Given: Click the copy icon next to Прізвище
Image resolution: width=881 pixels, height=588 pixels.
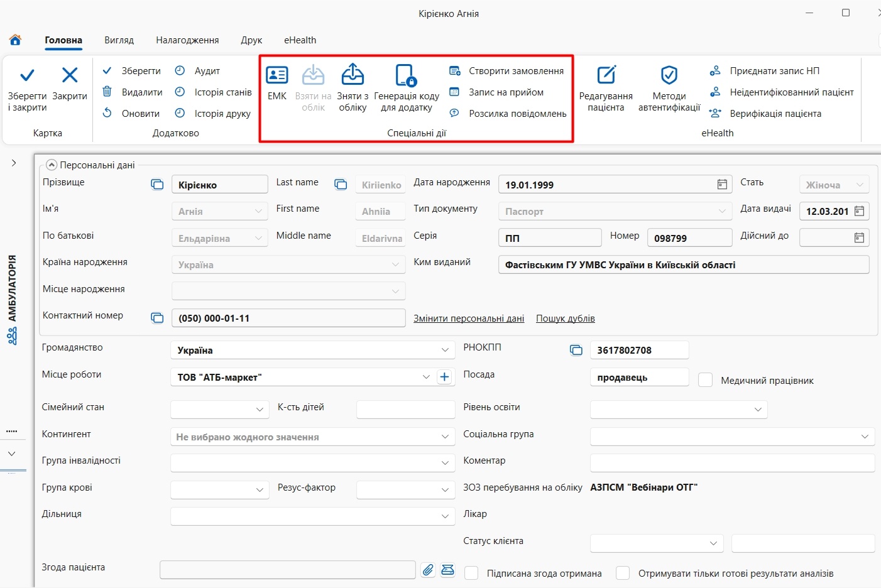Looking at the screenshot, I should [157, 185].
